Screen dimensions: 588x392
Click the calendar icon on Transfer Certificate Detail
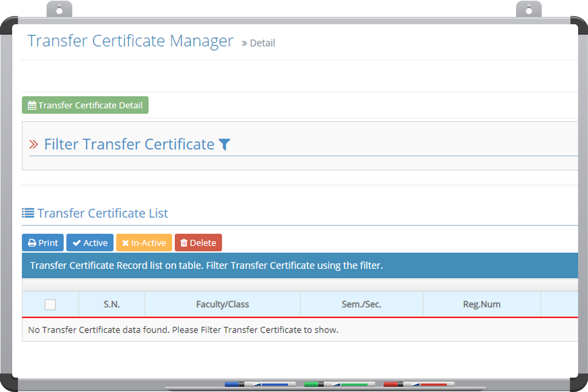(32, 105)
